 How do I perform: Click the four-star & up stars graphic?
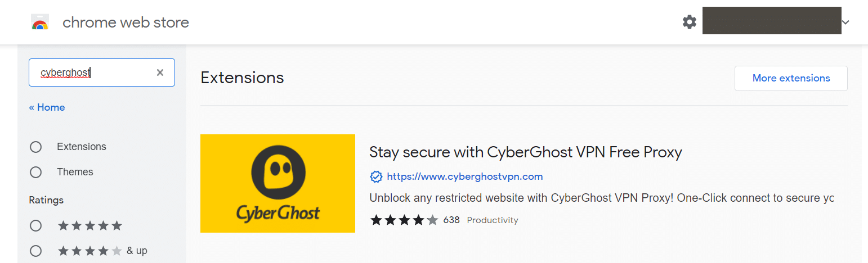(90, 251)
